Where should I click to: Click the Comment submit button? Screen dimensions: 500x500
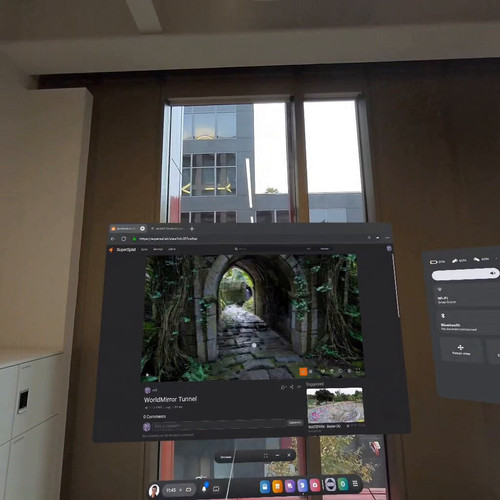coord(295,423)
